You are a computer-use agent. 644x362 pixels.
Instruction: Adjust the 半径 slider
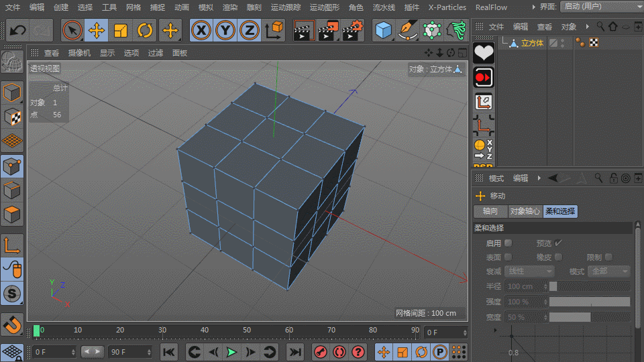coord(590,286)
